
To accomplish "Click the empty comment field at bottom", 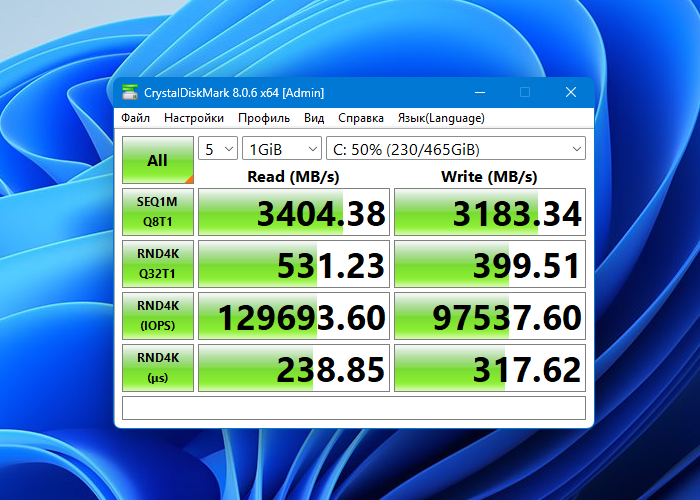I will click(354, 408).
